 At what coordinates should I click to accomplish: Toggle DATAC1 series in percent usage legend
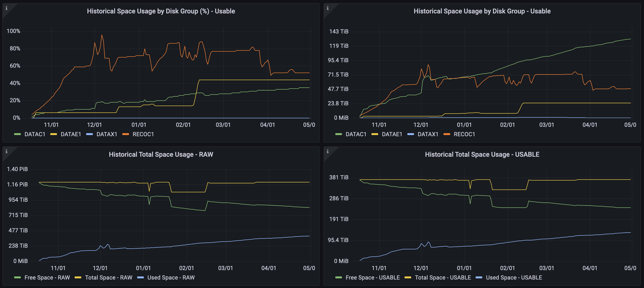coord(35,134)
